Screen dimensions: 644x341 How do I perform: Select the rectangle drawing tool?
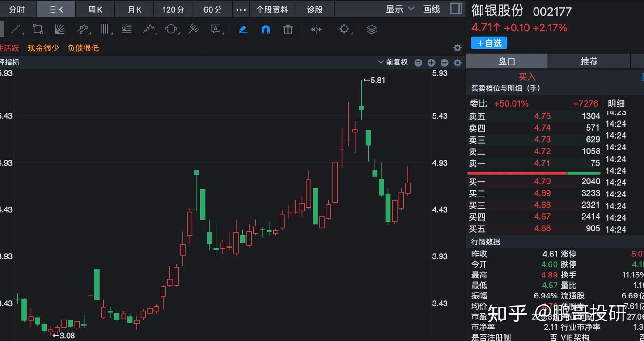tap(38, 29)
